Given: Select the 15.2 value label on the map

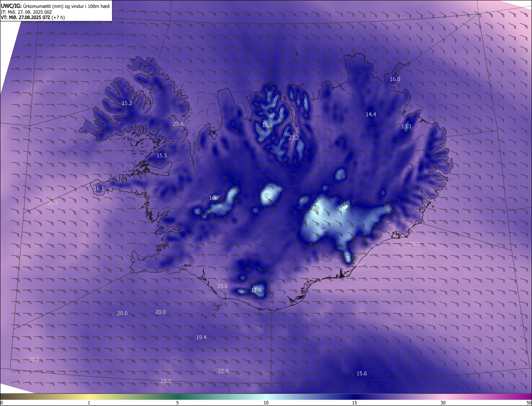Looking at the screenshot, I should click(127, 103).
